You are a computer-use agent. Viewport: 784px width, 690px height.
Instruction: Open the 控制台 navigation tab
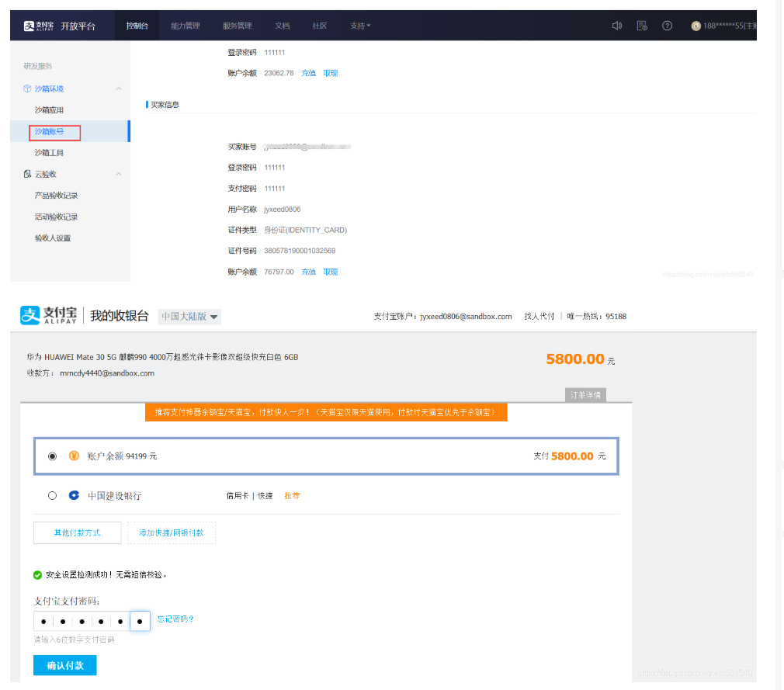coord(137,26)
